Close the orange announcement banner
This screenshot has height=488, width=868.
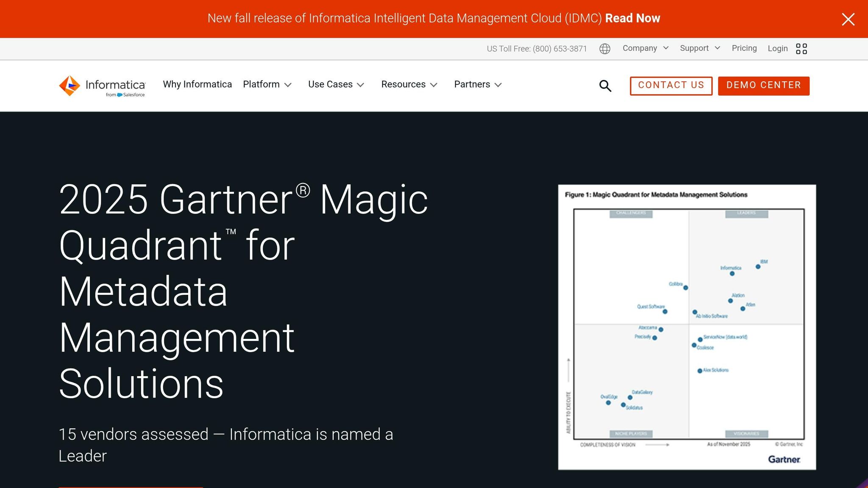coord(848,19)
